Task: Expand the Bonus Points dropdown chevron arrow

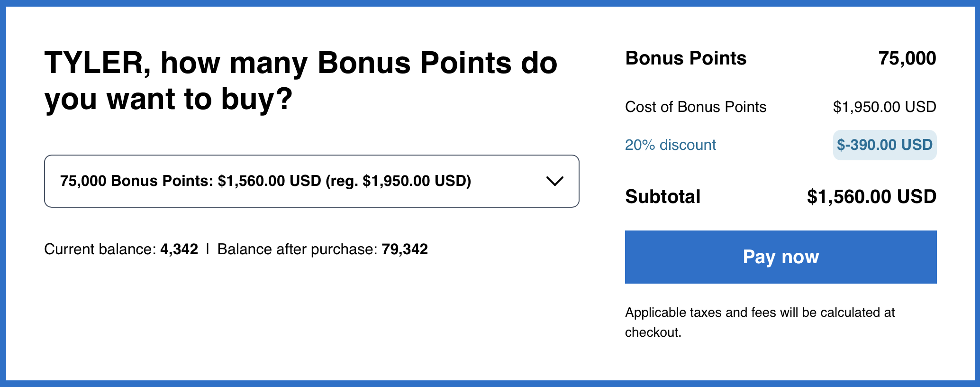Action: [x=554, y=181]
